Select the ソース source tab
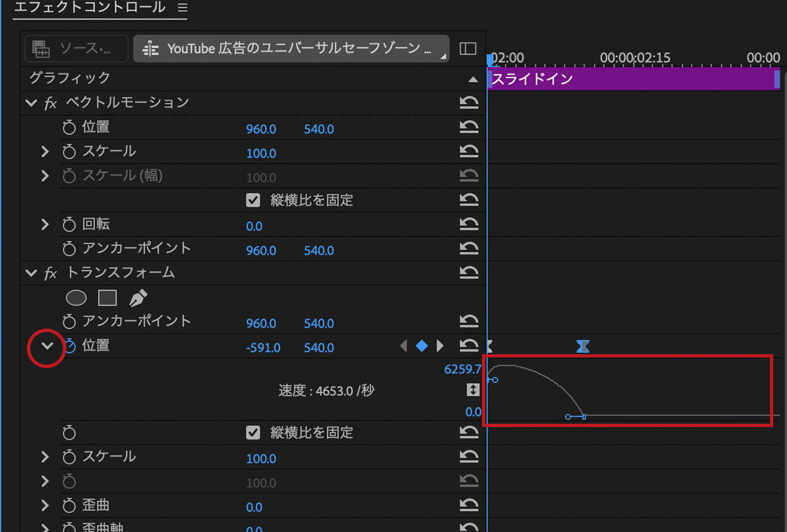This screenshot has height=532, width=787. 76,49
